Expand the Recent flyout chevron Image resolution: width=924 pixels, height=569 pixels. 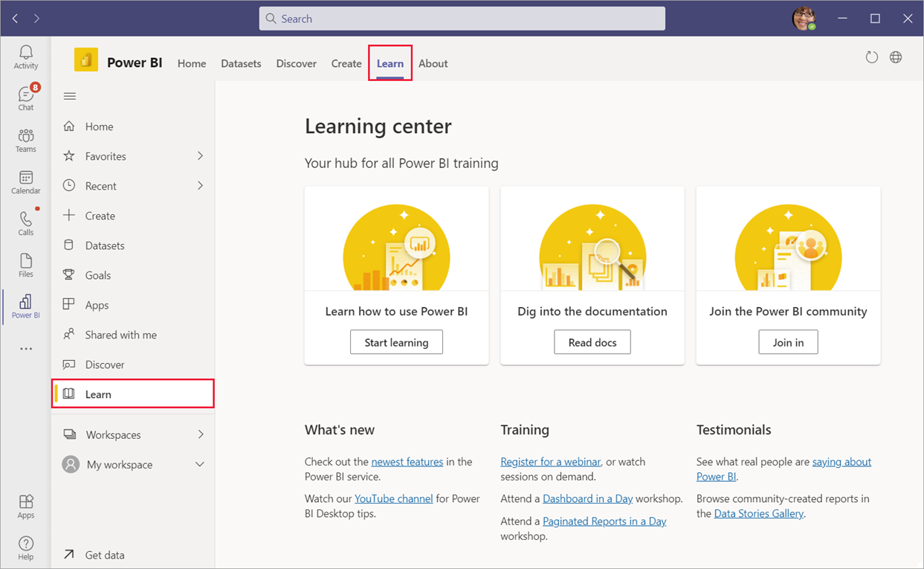pos(200,186)
